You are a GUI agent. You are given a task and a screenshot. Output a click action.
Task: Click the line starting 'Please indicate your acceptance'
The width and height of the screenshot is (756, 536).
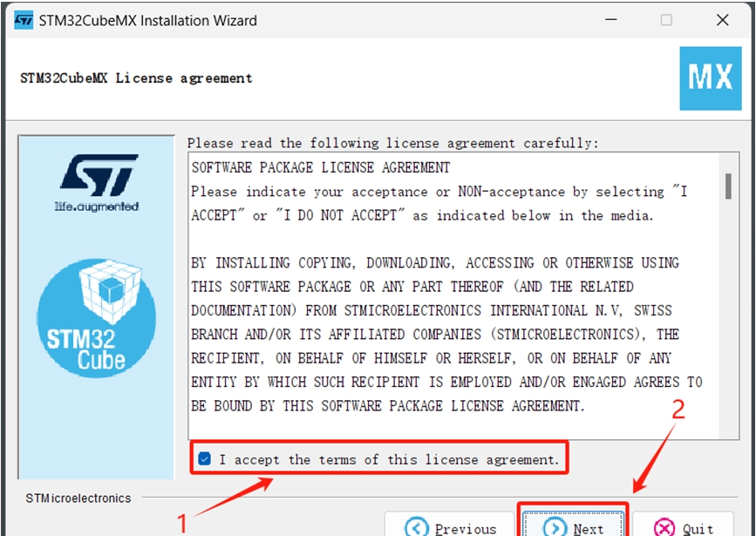439,192
